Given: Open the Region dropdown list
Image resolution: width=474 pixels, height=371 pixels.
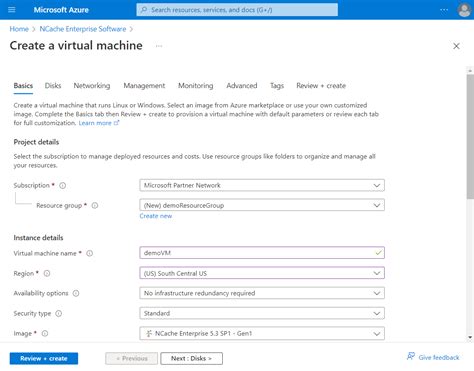Looking at the screenshot, I should click(x=262, y=273).
